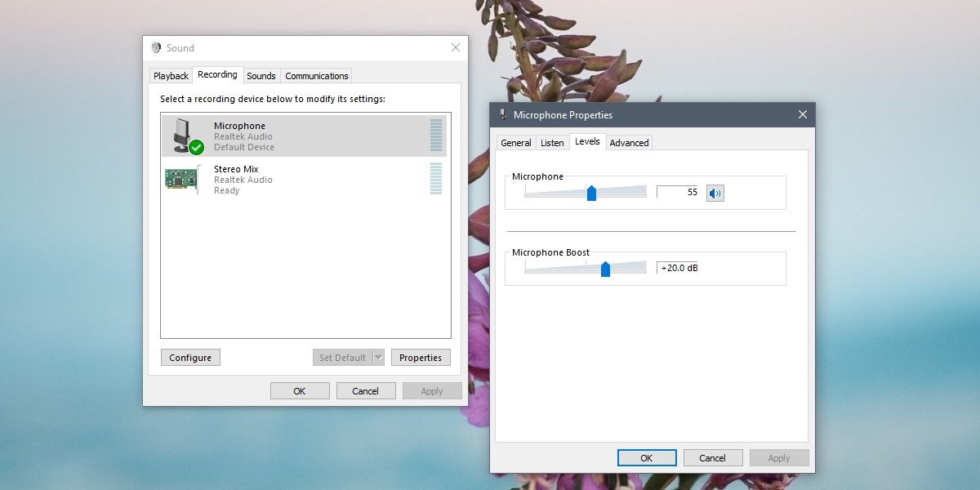Close the Sound window

click(x=456, y=48)
